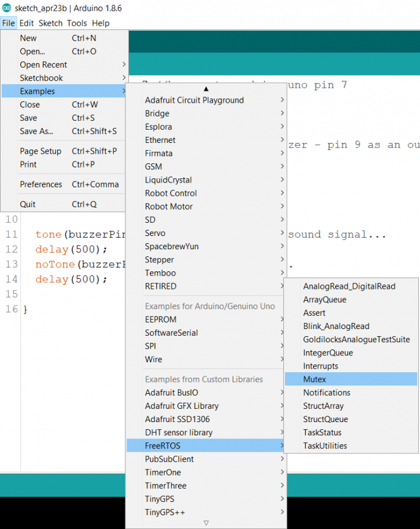Expand the Open Recent submenu
Viewport: 420px width, 529px height.
tap(64, 64)
